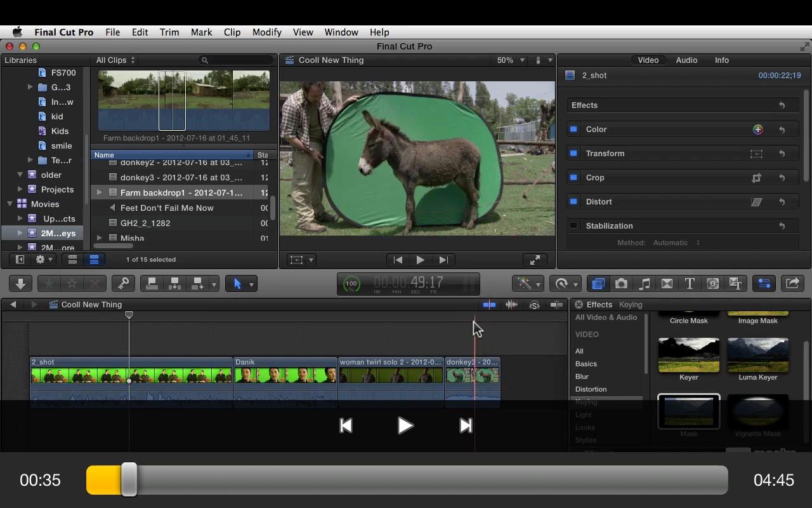812x508 pixels.
Task: Select the Basics effects category
Action: tap(586, 364)
